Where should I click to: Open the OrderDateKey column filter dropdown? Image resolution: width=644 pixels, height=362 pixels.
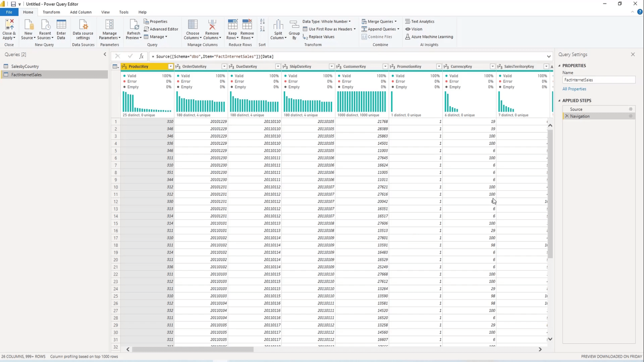tap(224, 67)
